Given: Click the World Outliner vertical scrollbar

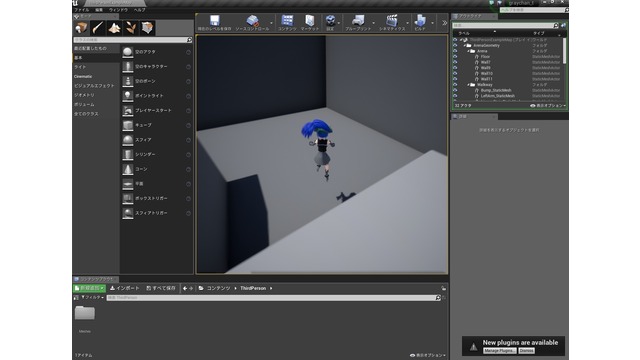Looking at the screenshot, I should 564,51.
